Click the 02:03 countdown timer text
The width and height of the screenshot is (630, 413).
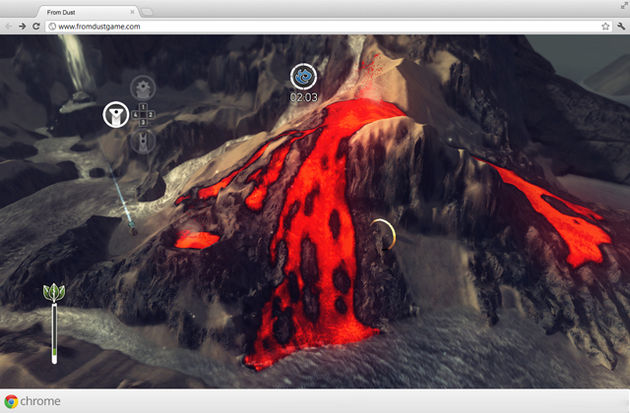click(303, 98)
